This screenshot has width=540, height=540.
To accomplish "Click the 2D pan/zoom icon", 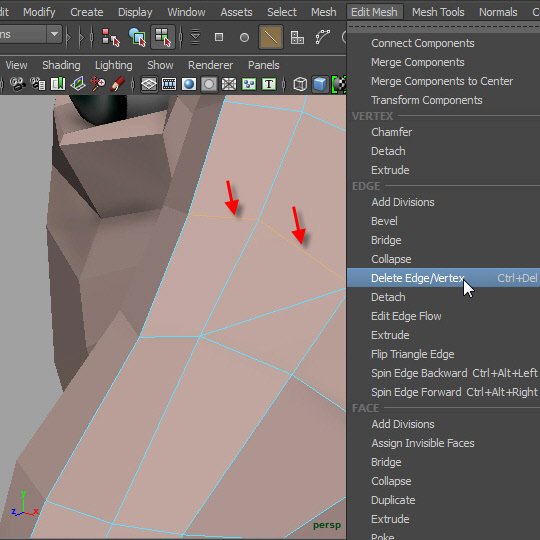I will [x=98, y=84].
